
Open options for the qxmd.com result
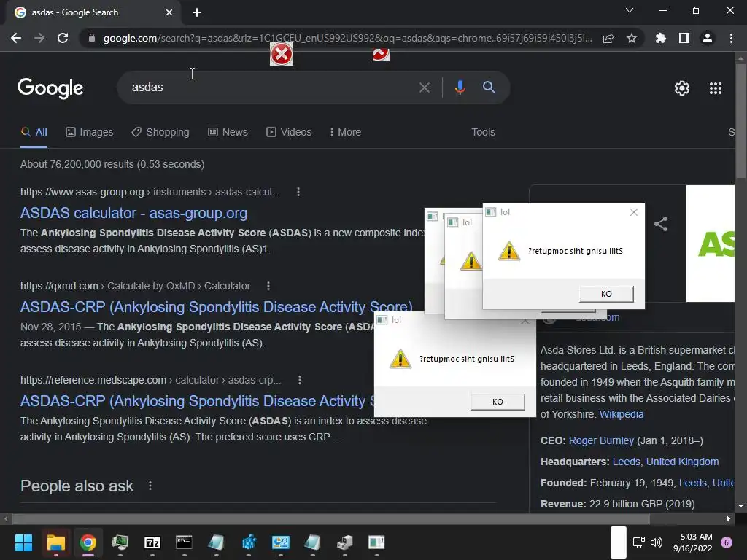coord(268,286)
